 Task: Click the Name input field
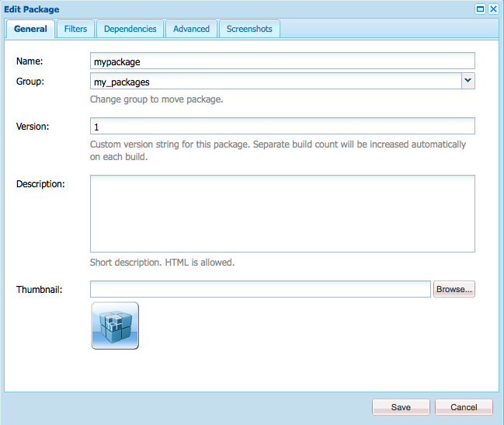[x=282, y=61]
